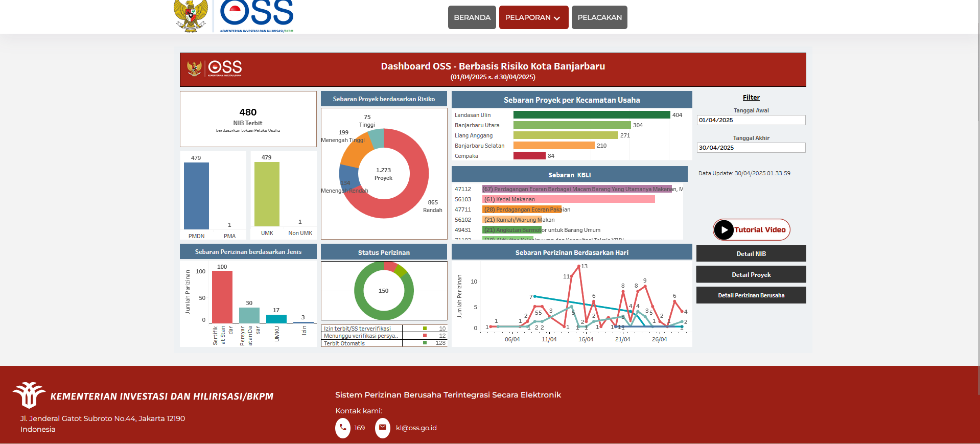Click the play icon on Tutorial Video
Viewport: 980px width, 444px height.
(724, 230)
